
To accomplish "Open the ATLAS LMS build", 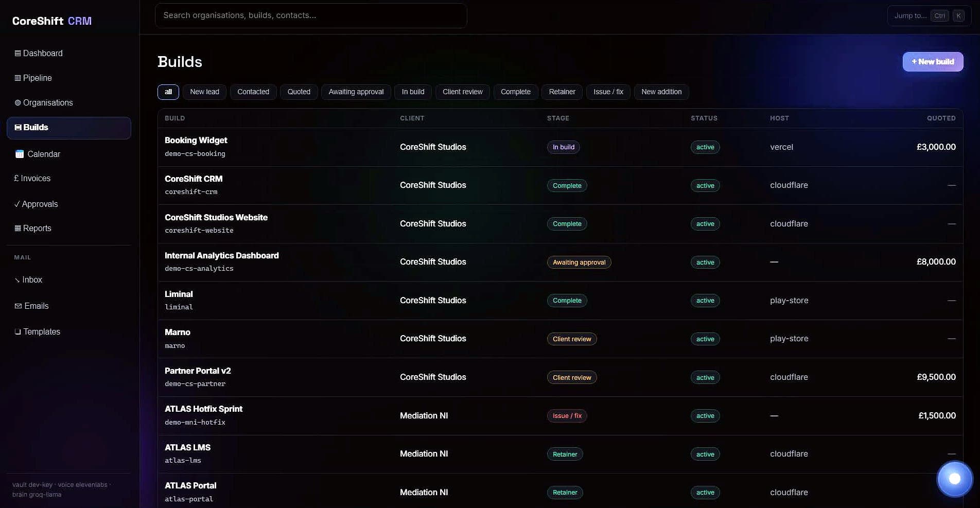I will (560, 454).
